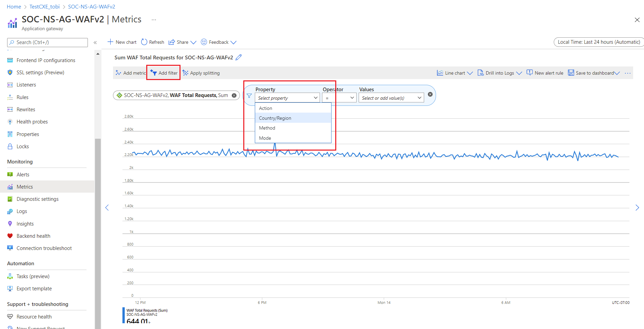Expand the Select property dropdown
This screenshot has height=329, width=644.
[x=287, y=98]
